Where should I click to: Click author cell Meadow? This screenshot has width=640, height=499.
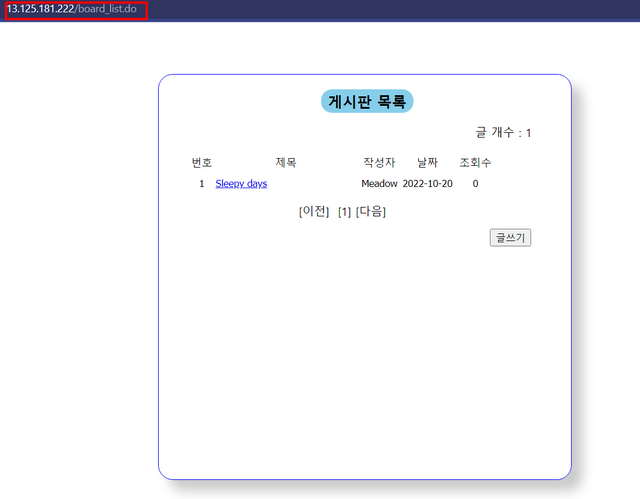click(x=379, y=184)
